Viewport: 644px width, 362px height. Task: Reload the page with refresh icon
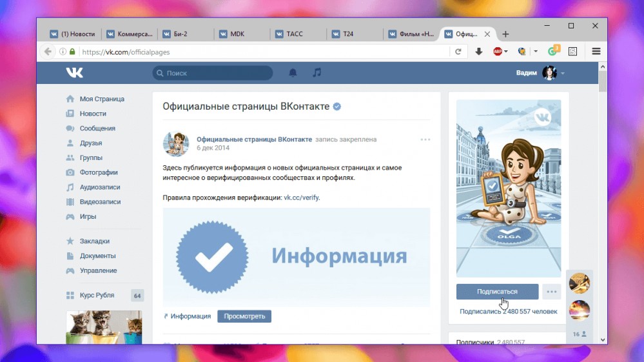tap(458, 52)
